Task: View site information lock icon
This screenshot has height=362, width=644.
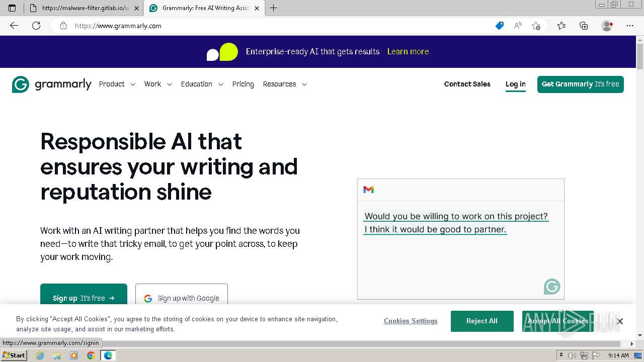Action: (x=63, y=26)
